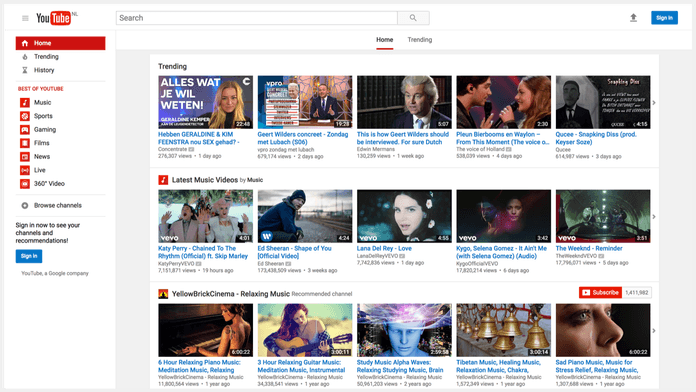This screenshot has height=392, width=696.
Task: Open 'This is how Geert Wilders' title
Action: (x=403, y=138)
